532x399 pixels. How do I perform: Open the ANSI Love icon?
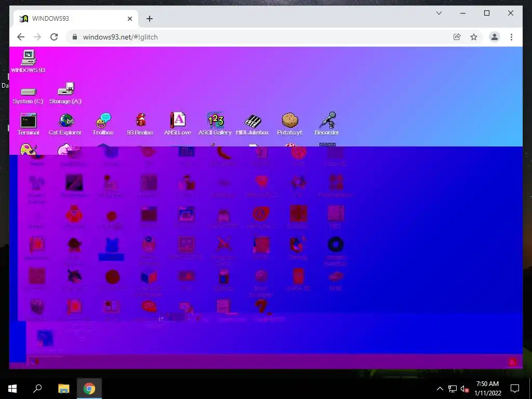(x=178, y=124)
